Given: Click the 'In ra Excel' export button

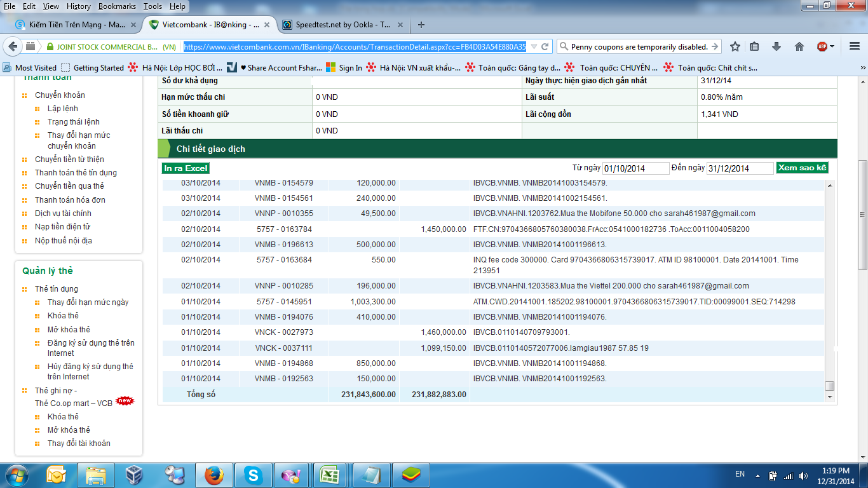Looking at the screenshot, I should (186, 168).
